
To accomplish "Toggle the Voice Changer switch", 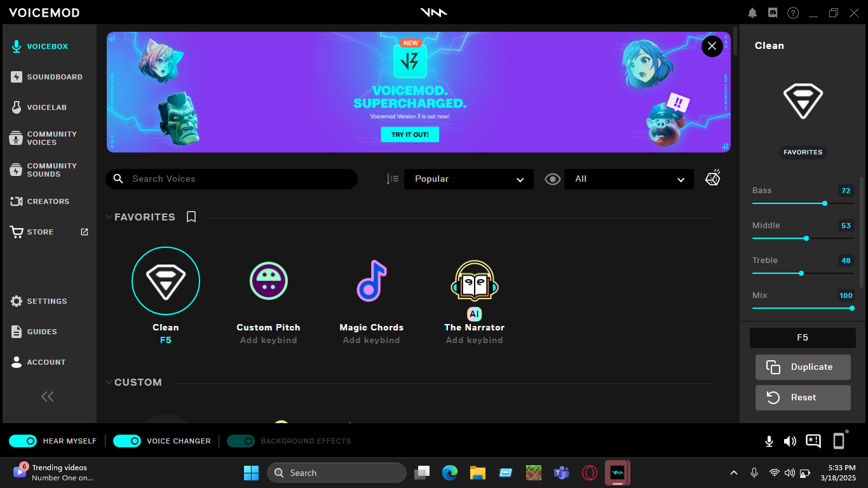I will [x=127, y=441].
